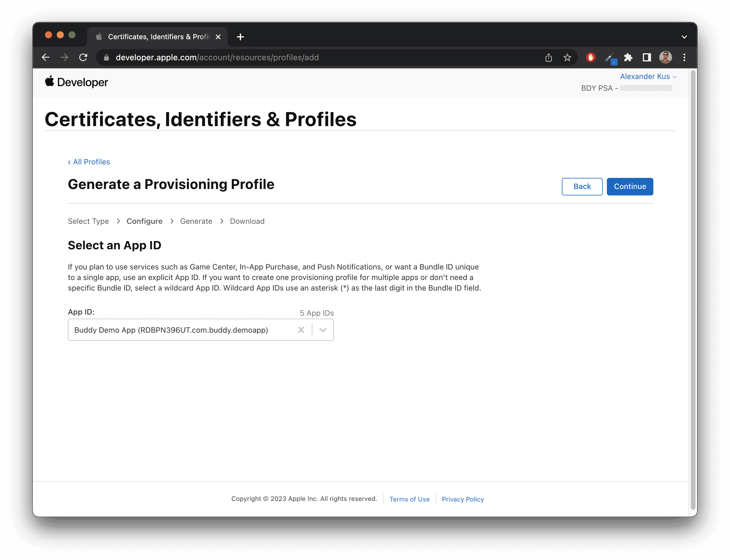This screenshot has width=730, height=560.
Task: Click the Continue button to proceed
Action: click(x=630, y=186)
